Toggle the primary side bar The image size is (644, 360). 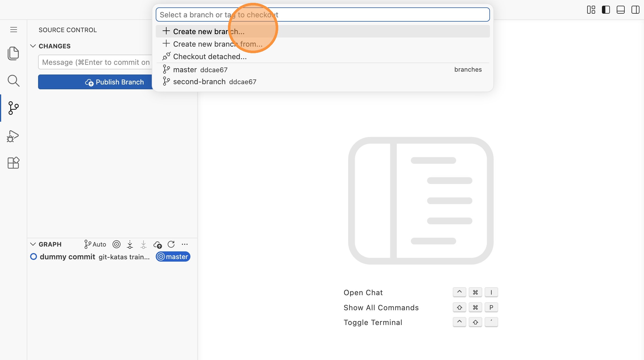coord(606,10)
